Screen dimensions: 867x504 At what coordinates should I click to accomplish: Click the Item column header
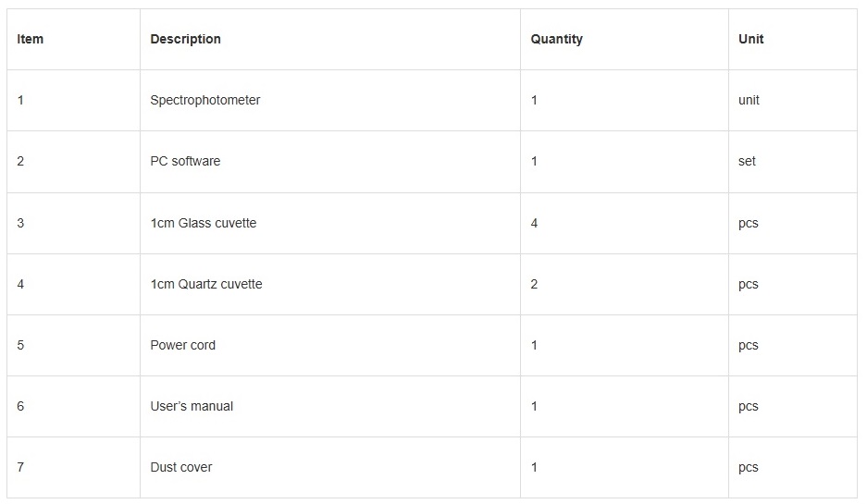point(31,39)
